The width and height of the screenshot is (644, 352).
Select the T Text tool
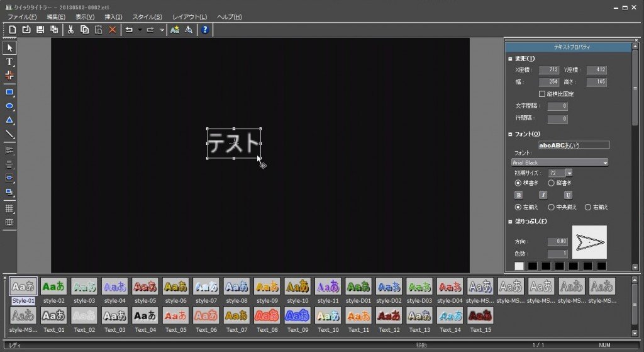tap(9, 62)
